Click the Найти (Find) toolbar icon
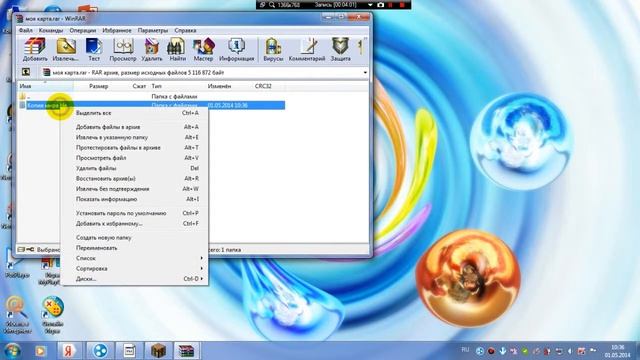The width and height of the screenshot is (640, 360). [178, 49]
